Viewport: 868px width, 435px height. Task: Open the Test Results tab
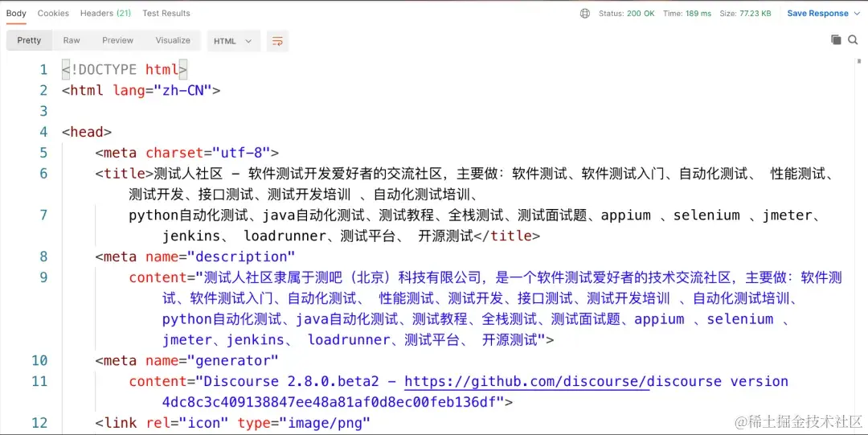click(x=166, y=14)
